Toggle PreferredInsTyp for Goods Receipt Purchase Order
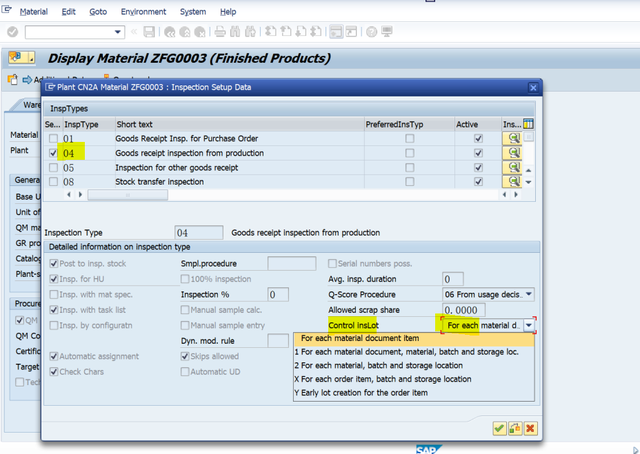This screenshot has width=640, height=454. click(409, 138)
